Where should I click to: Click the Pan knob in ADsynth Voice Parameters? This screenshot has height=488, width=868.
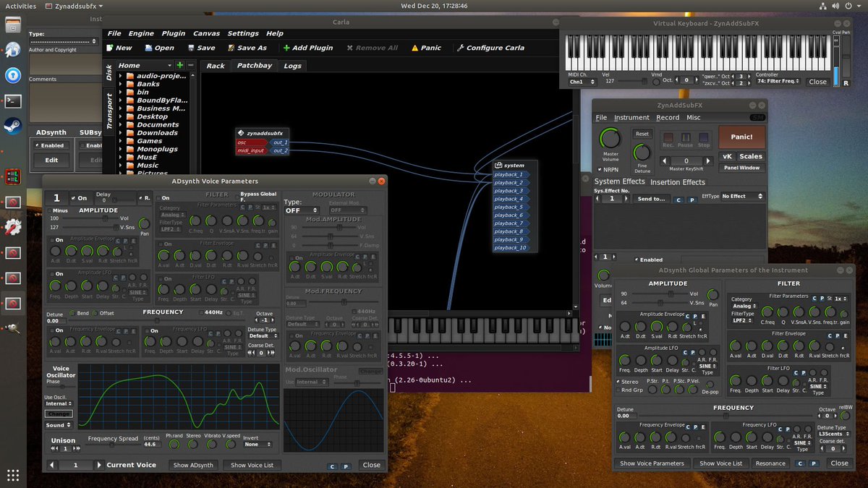click(x=144, y=223)
